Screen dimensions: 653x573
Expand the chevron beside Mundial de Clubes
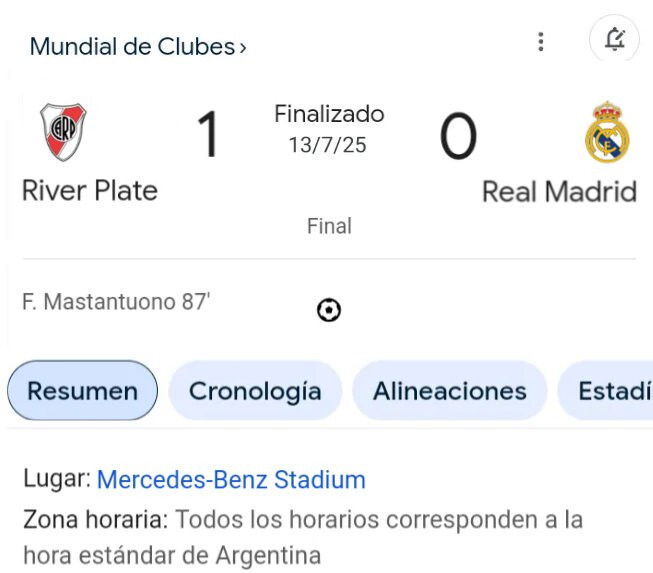pyautogui.click(x=242, y=47)
